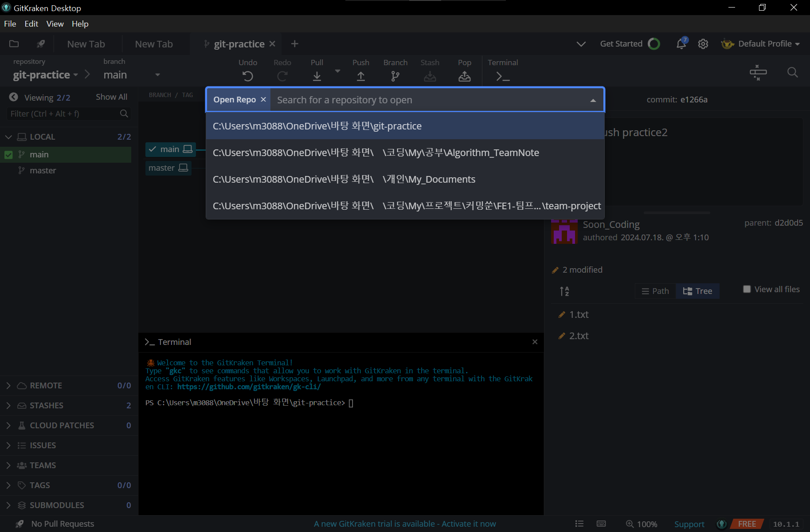Toggle the main branch checkbox in left panel
810x532 pixels.
coord(8,155)
